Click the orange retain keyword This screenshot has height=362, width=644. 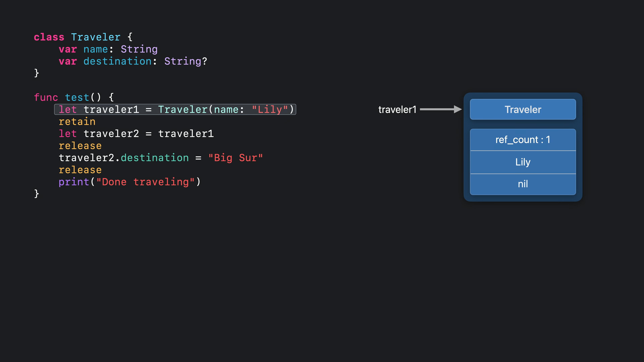click(77, 122)
